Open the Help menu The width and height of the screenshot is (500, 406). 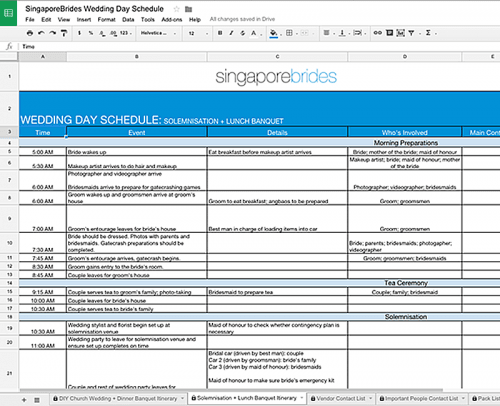click(195, 20)
